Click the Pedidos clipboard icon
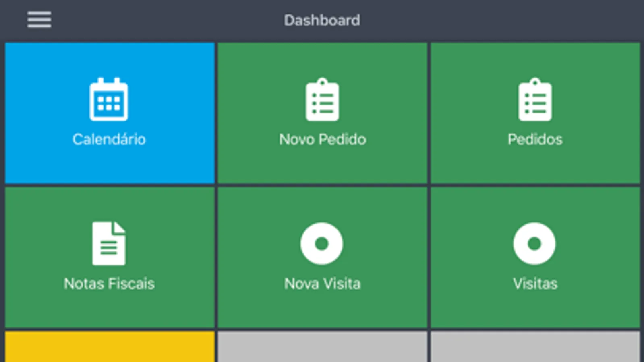Viewport: 644px width, 362px height. click(535, 100)
